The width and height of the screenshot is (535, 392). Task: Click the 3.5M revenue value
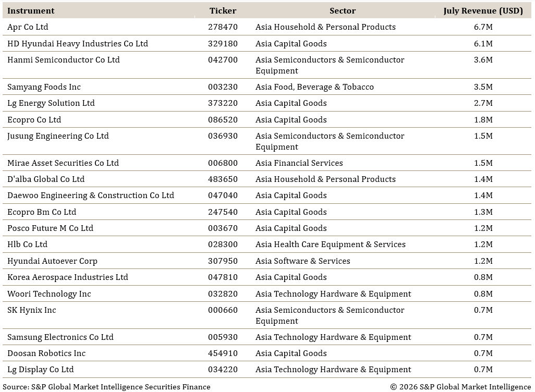483,87
